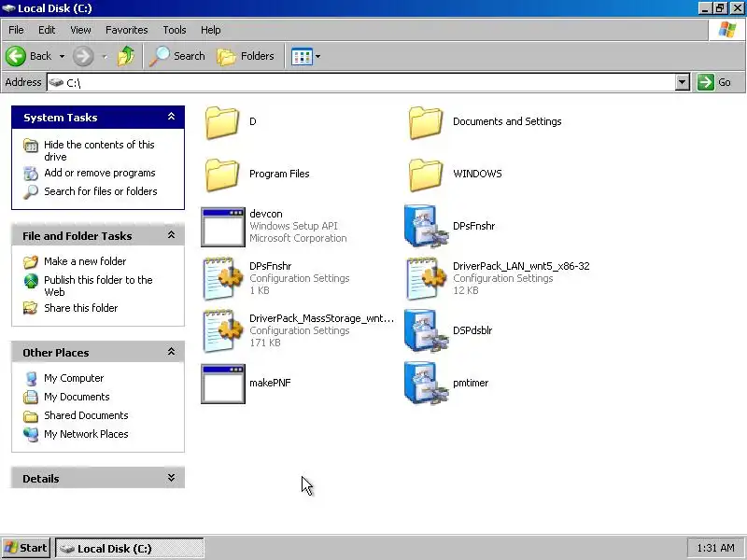747x560 pixels.
Task: Open the Tools menu
Action: pyautogui.click(x=175, y=30)
